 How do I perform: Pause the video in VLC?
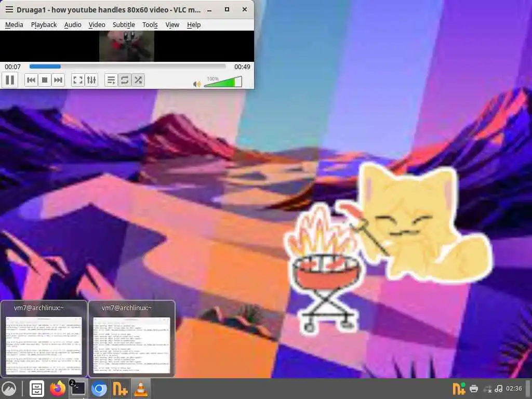[x=10, y=80]
